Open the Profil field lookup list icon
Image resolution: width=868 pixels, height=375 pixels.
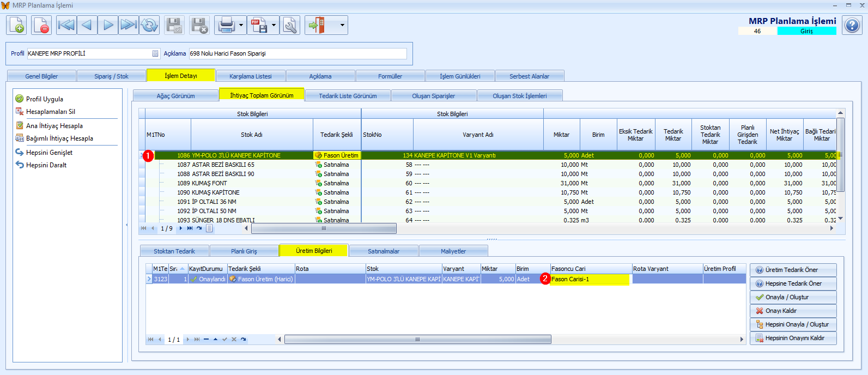155,53
